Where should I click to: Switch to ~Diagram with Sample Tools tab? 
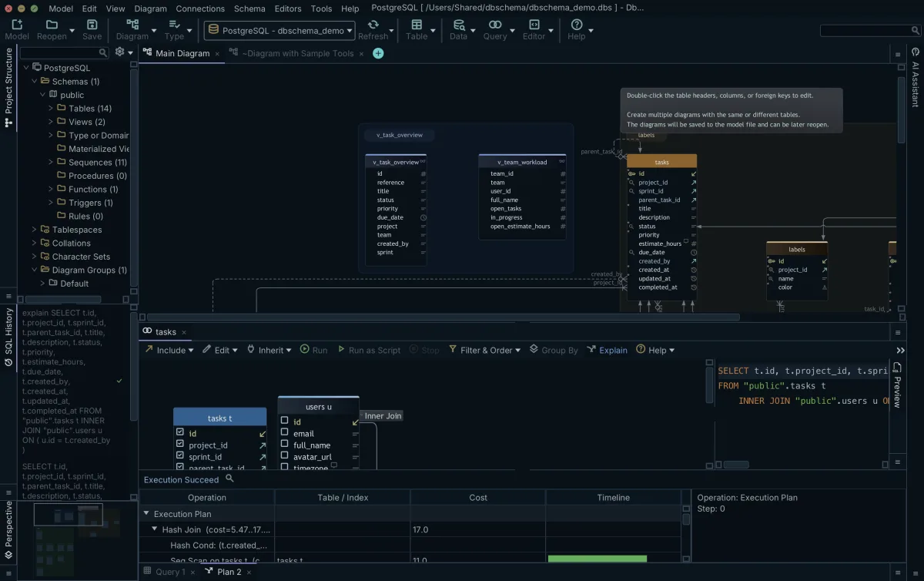point(298,53)
